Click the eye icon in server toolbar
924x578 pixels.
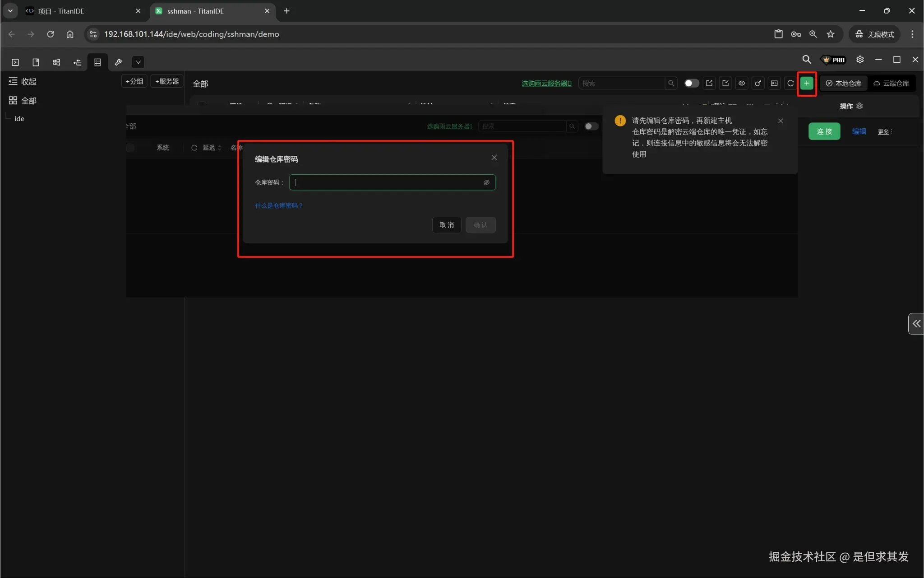[x=741, y=83]
